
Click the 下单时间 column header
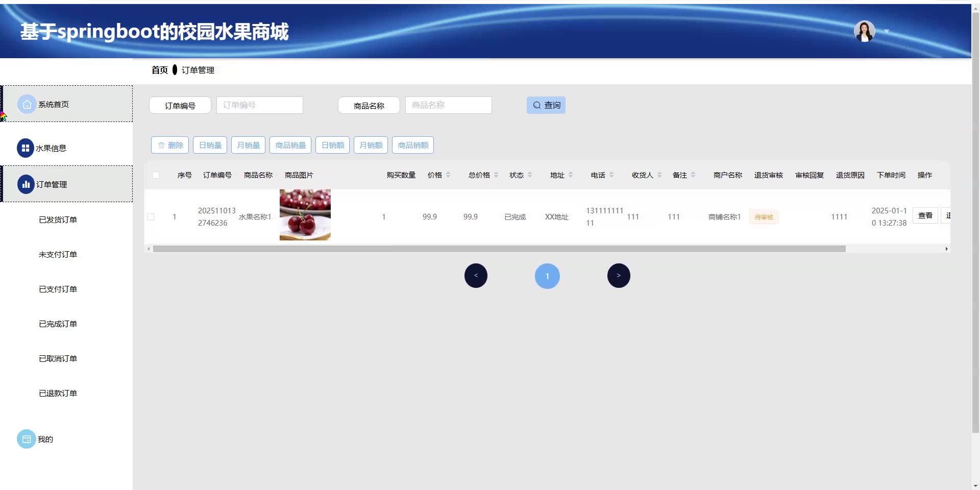[x=891, y=175]
